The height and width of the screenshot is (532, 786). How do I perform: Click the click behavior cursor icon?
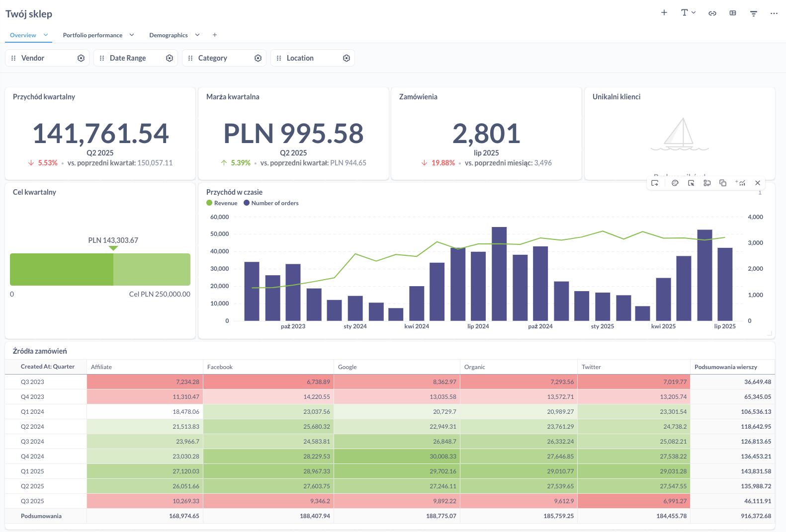(x=691, y=183)
